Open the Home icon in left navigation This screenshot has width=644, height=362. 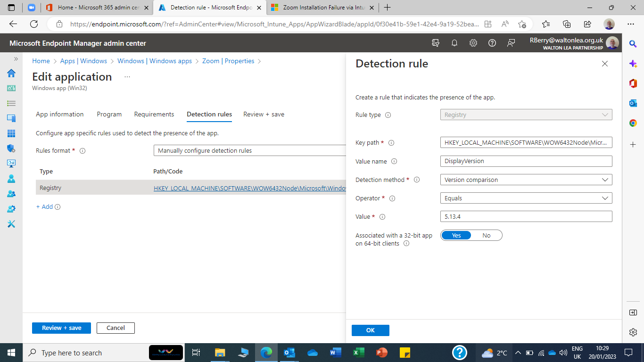tap(11, 73)
